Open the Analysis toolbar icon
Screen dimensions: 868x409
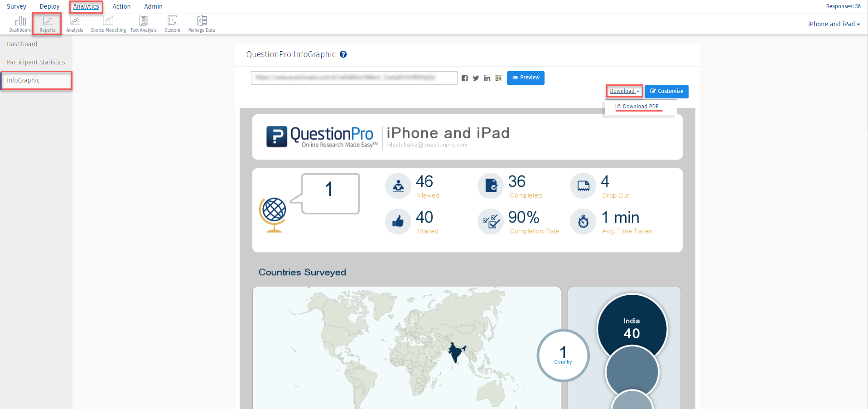click(x=75, y=24)
